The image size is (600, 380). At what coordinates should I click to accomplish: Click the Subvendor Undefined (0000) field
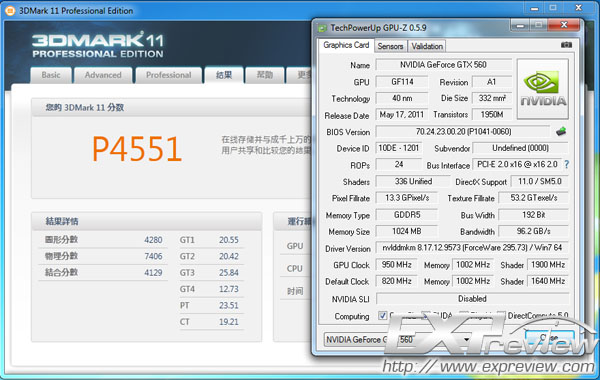tap(520, 148)
